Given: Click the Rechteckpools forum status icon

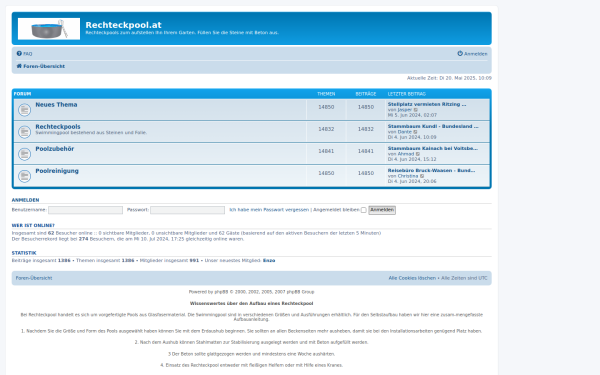Looking at the screenshot, I should [24, 132].
